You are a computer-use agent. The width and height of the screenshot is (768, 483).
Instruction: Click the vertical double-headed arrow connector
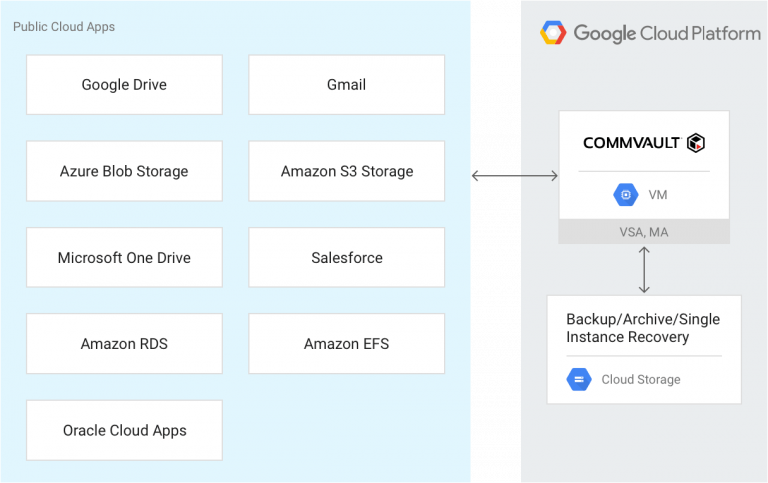click(x=644, y=269)
